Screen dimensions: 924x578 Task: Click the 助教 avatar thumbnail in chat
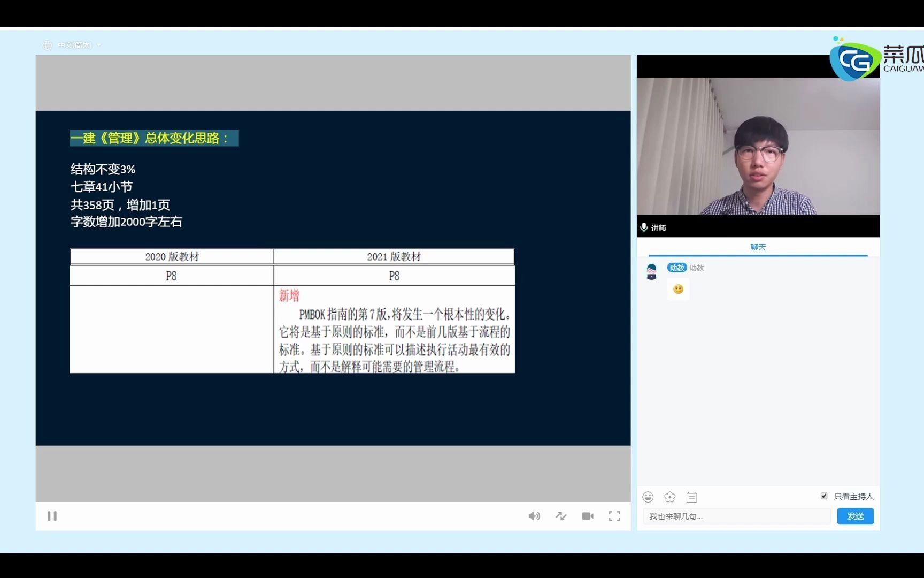coord(651,272)
